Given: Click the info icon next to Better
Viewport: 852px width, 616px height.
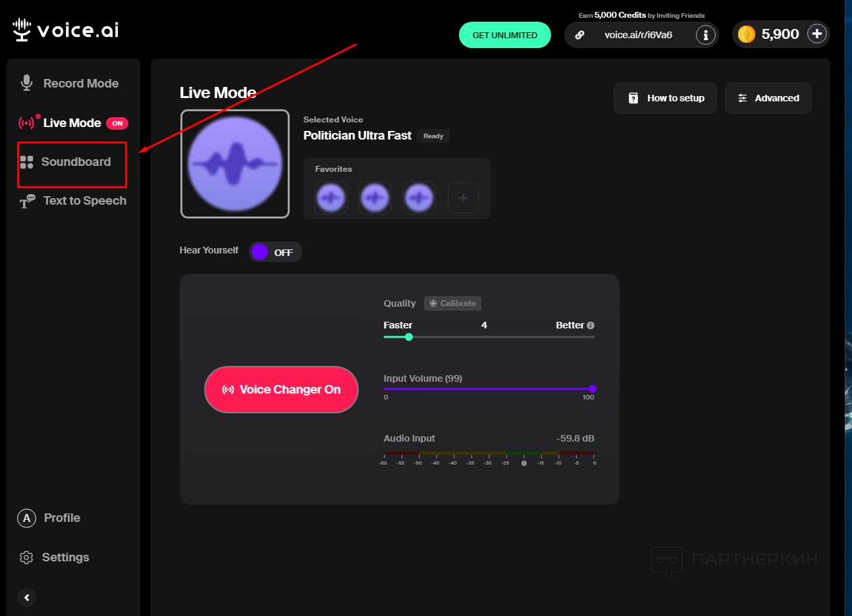Looking at the screenshot, I should (591, 326).
